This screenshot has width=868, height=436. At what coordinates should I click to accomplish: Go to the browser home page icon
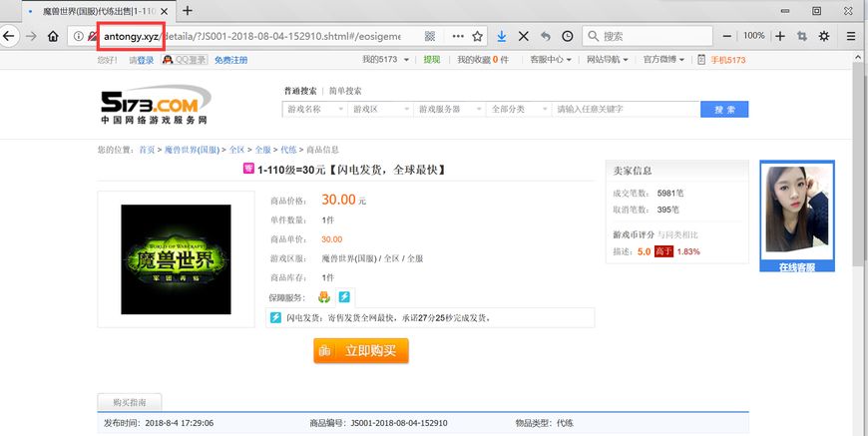click(53, 36)
